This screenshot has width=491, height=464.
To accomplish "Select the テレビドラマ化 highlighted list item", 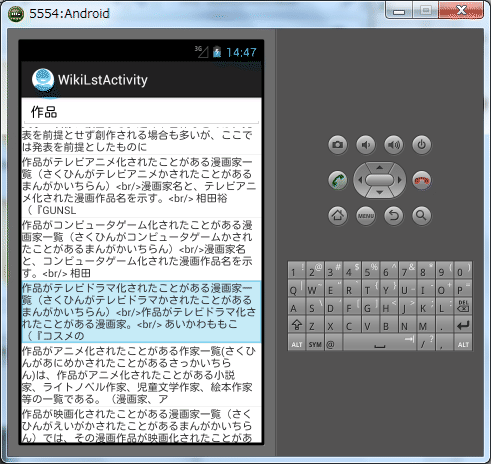I will [x=141, y=312].
